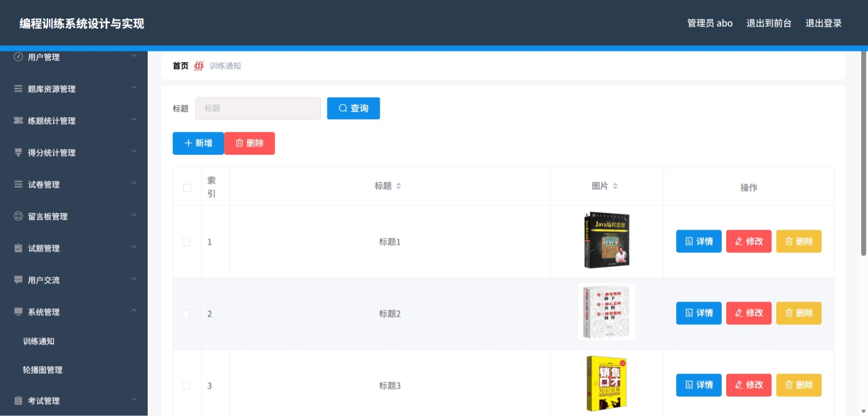Open the yellow 销售口才 thumbnail in row 3
This screenshot has height=416, width=868.
pos(607,384)
